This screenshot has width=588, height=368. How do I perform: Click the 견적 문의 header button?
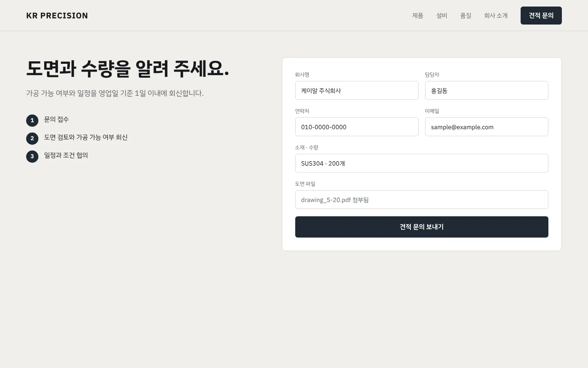pyautogui.click(x=541, y=16)
